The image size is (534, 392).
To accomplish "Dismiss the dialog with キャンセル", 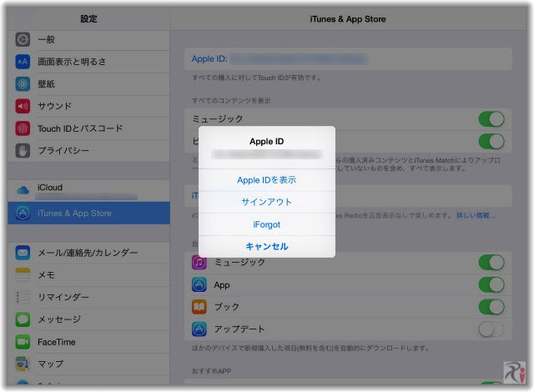I will coord(267,246).
